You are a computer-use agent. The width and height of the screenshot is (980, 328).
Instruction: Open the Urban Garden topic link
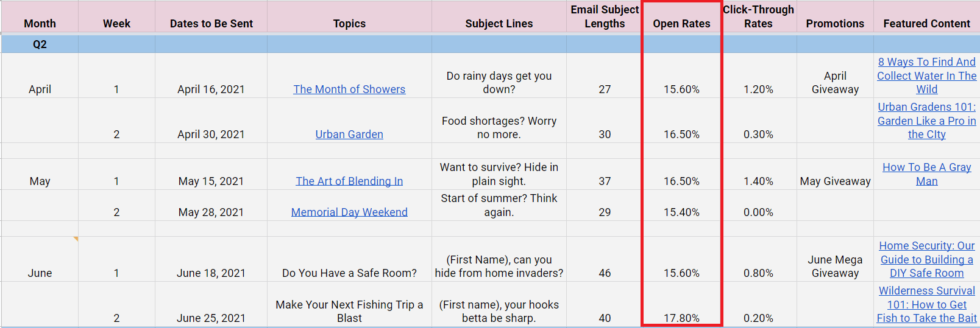click(349, 134)
